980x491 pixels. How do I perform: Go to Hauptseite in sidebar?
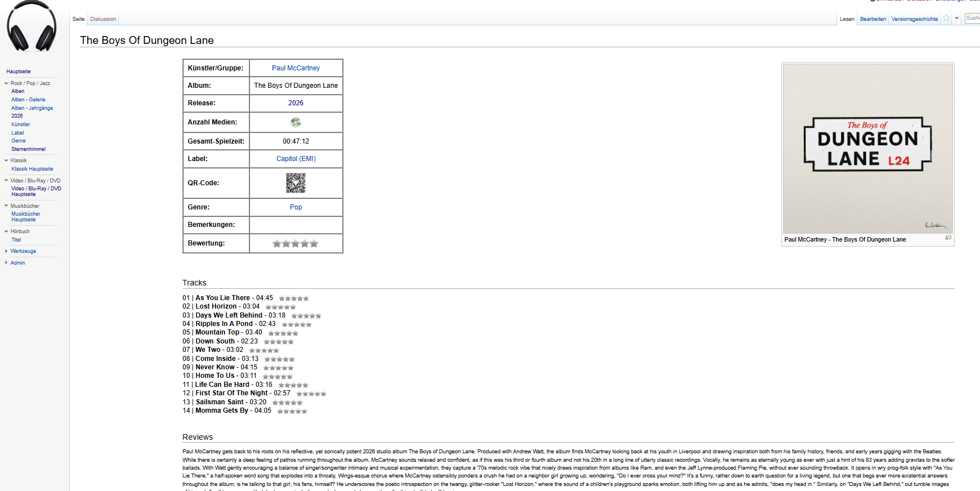(19, 72)
